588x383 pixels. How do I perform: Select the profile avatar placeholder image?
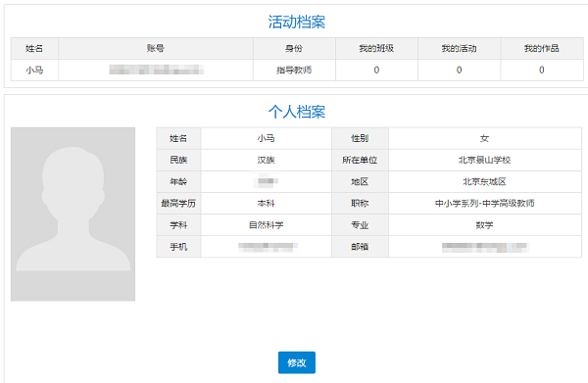(73, 214)
